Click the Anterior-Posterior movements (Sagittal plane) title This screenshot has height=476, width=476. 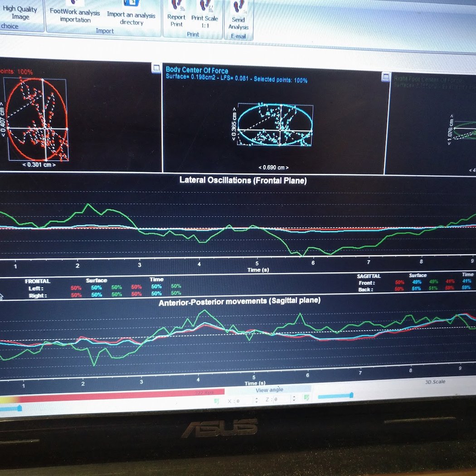coord(239,301)
